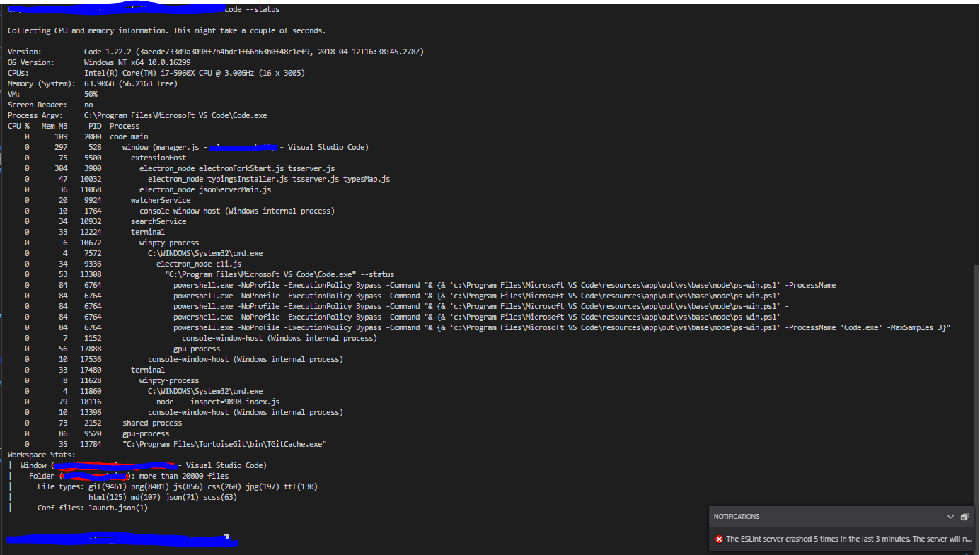Click the 'Code.exe" --status' process row
Viewport: 980px width, 555px height.
coord(209,275)
